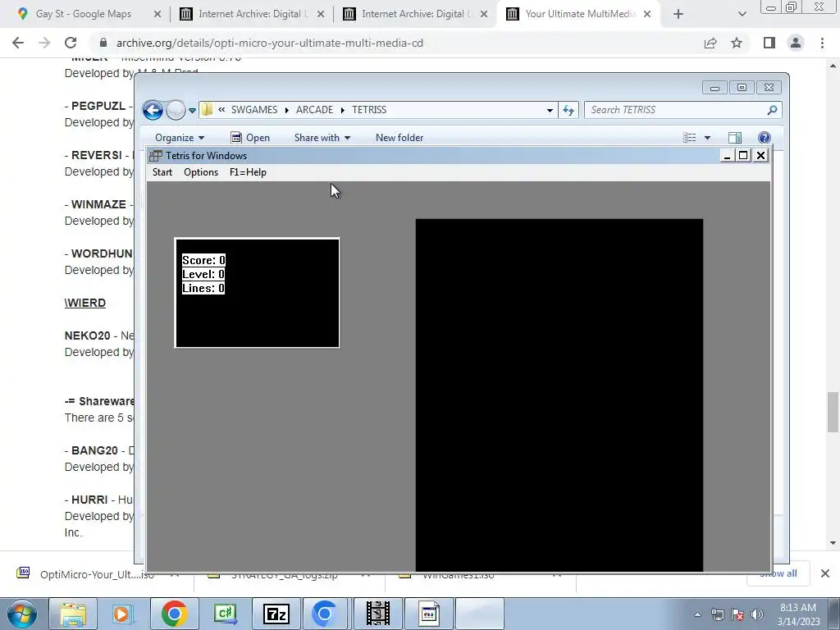Click the volume speaker tray icon

point(757,614)
